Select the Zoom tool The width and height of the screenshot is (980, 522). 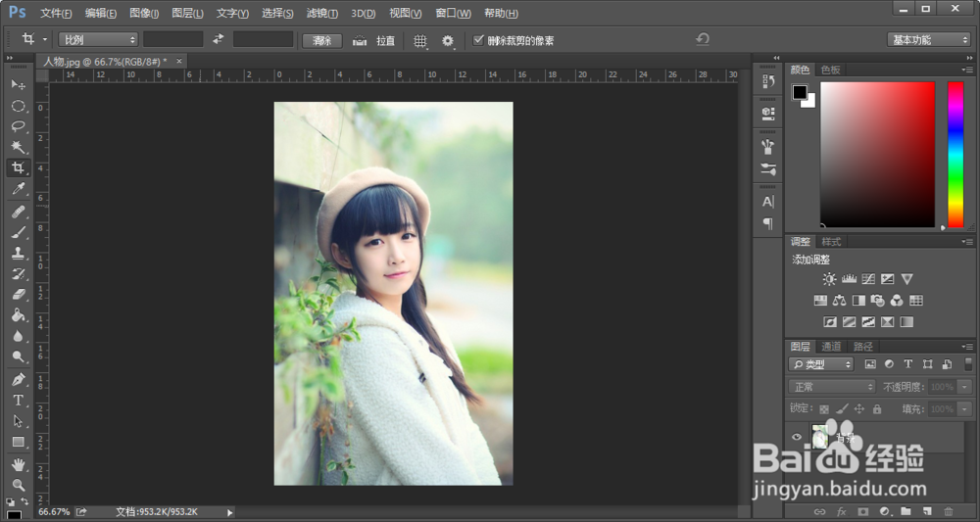[18, 485]
